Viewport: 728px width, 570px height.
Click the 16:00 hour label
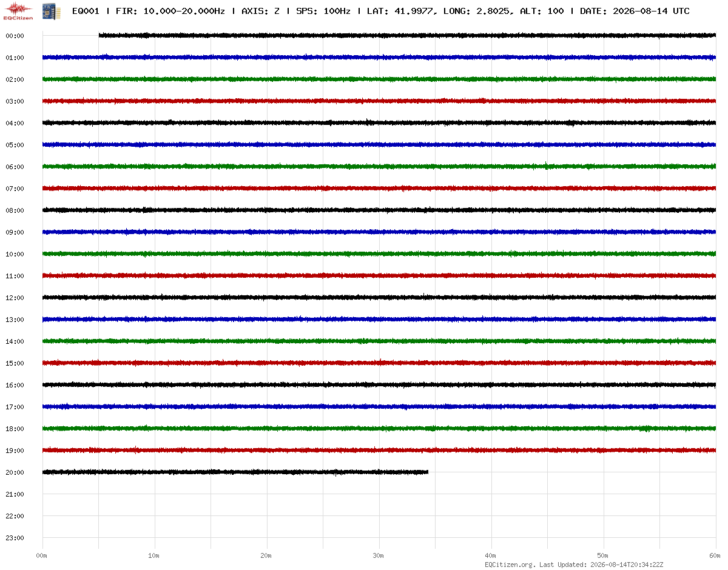pyautogui.click(x=15, y=385)
